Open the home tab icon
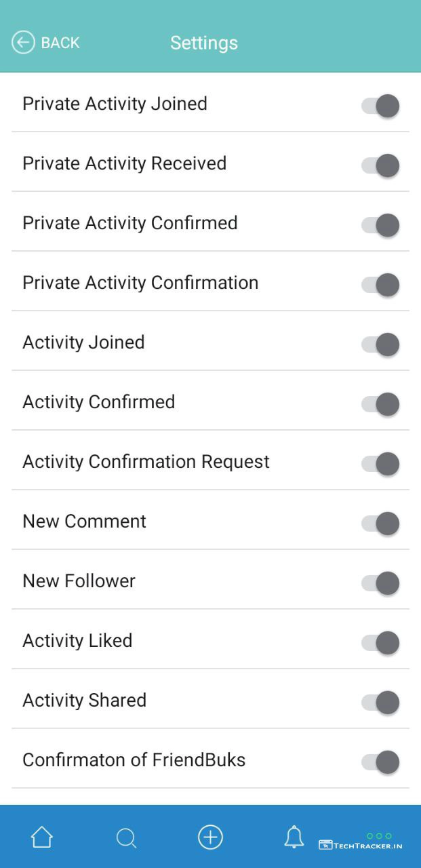The image size is (421, 868). [x=42, y=837]
